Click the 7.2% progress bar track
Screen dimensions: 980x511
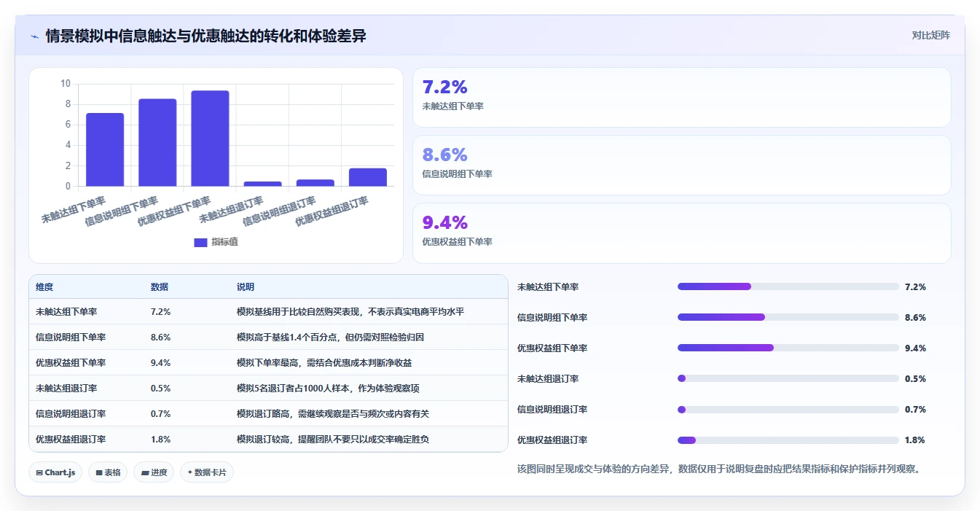pos(788,286)
